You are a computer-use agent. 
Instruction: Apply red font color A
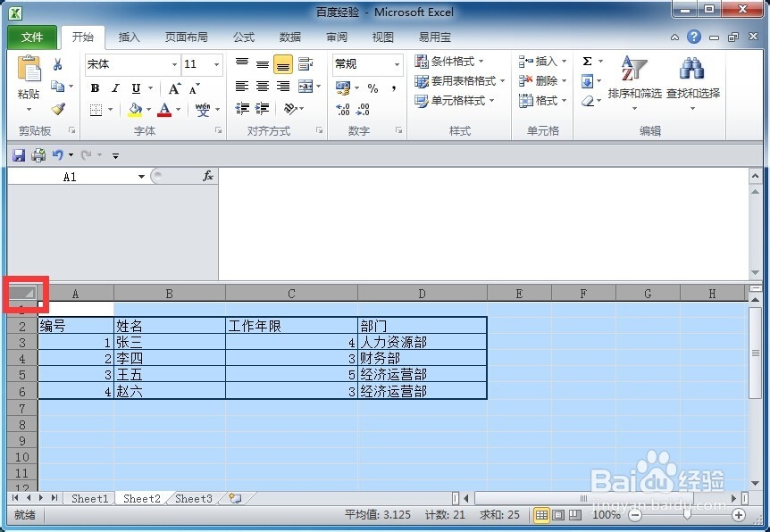pos(164,110)
